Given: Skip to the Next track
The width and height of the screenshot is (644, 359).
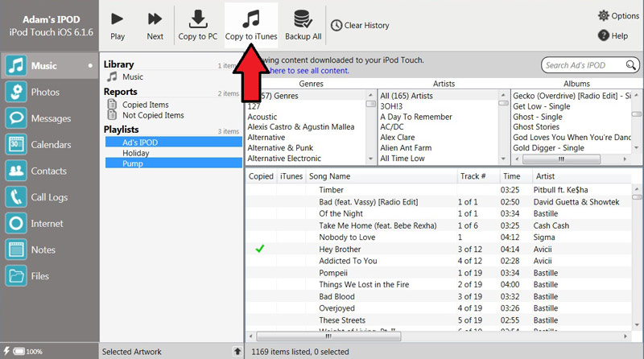Looking at the screenshot, I should pos(155,26).
